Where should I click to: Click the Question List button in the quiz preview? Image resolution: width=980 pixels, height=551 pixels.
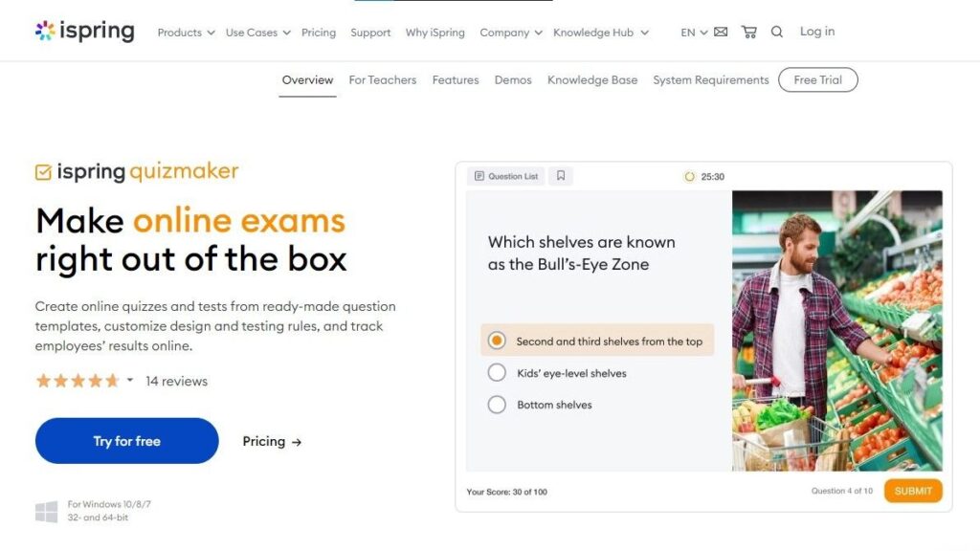tap(506, 176)
